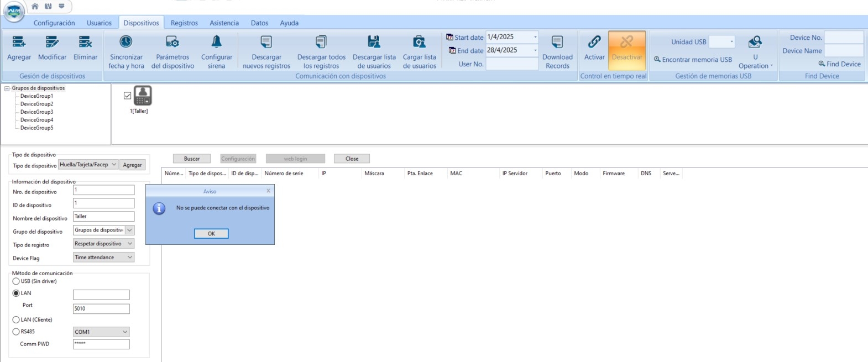This screenshot has height=362, width=868.
Task: Select LAN (Cliente) radio option
Action: pos(16,320)
